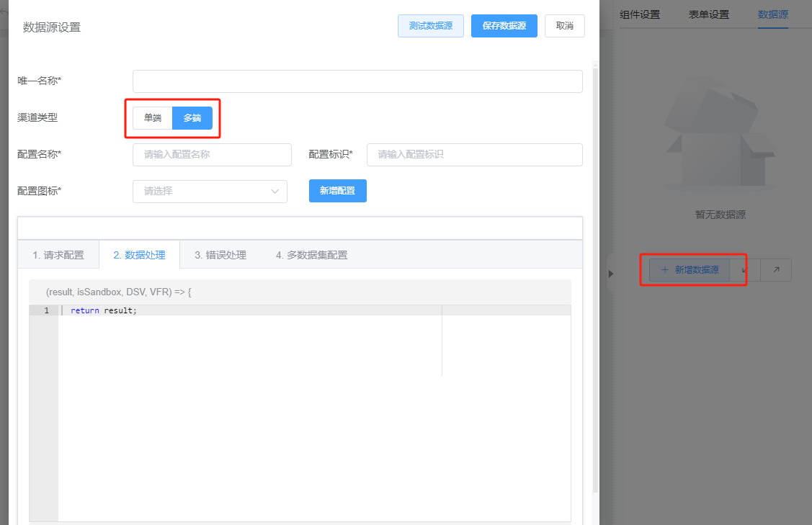Click the 唯一名称 input field
Image resolution: width=812 pixels, height=525 pixels.
357,81
